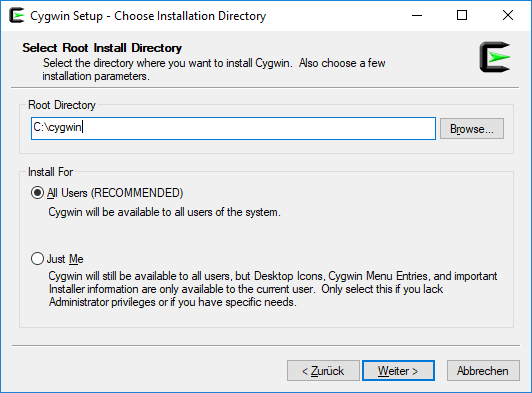Continue with the Weiter button
This screenshot has width=532, height=393.
coord(398,371)
